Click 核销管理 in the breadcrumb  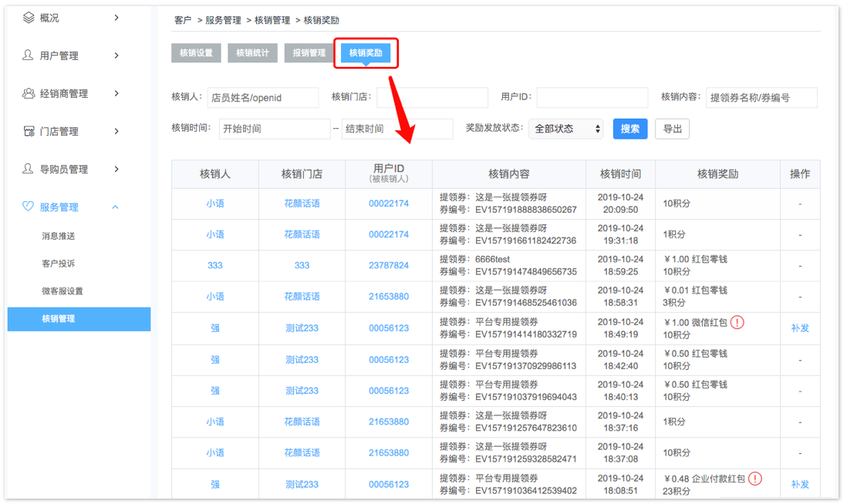(272, 21)
